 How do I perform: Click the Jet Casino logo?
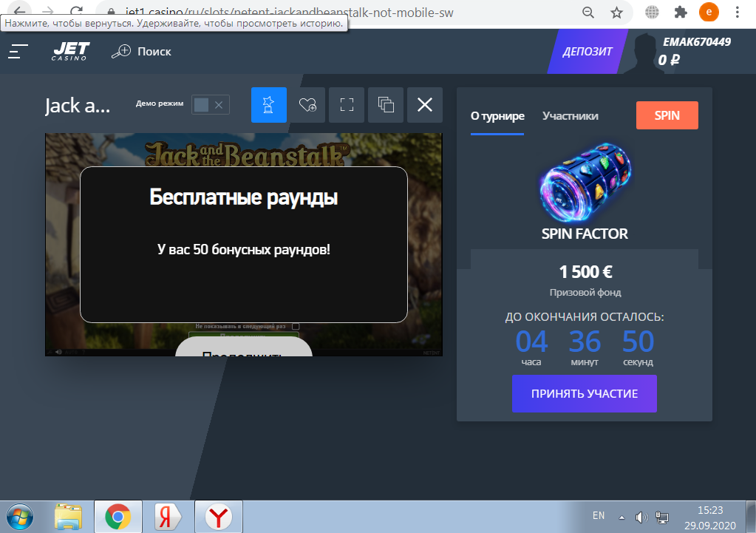point(71,51)
